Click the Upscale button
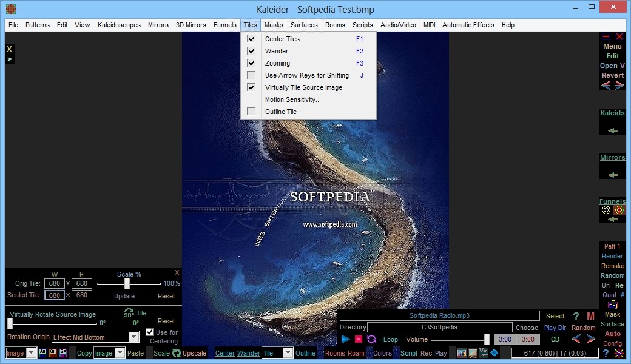 coord(194,353)
